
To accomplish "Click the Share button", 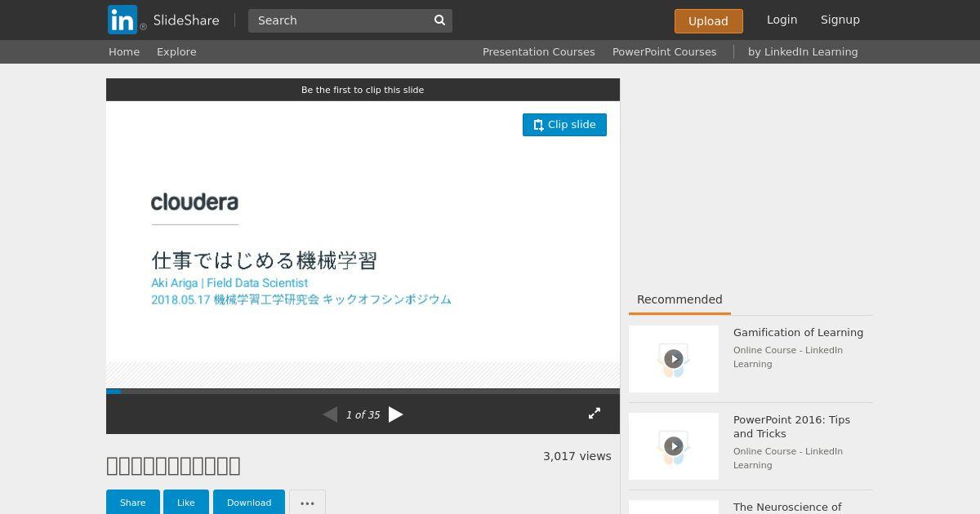I will click(x=132, y=503).
